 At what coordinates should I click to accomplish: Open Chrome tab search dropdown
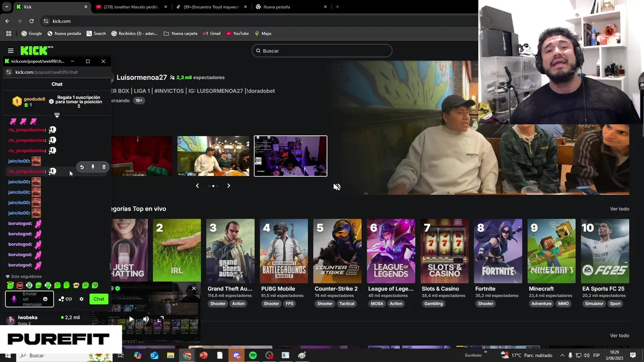pos(7,7)
